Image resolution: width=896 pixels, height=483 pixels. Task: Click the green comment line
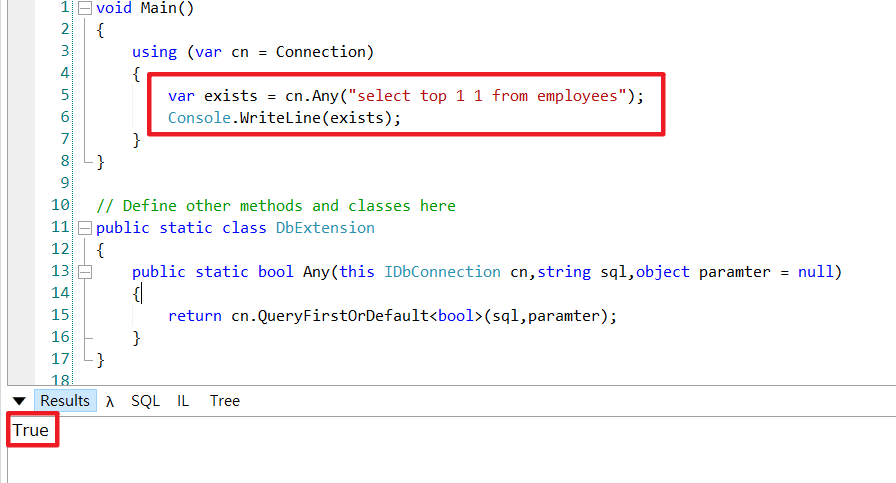click(276, 206)
